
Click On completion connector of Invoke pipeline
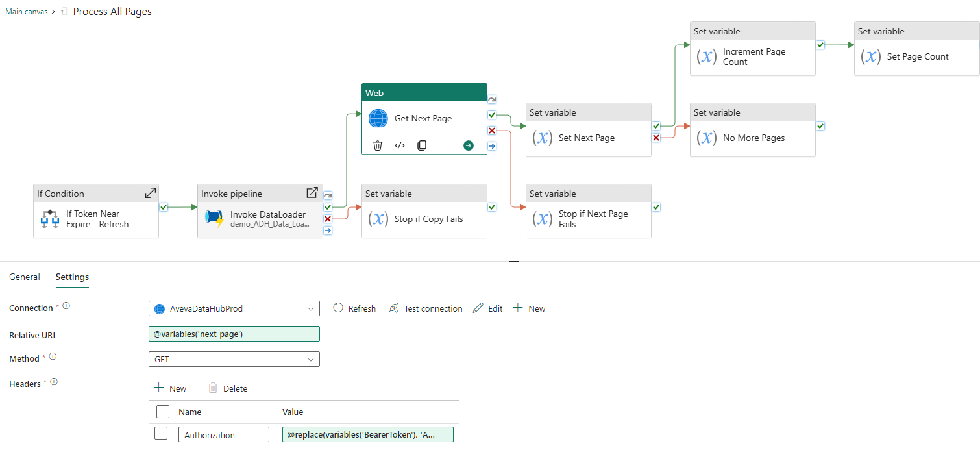328,230
